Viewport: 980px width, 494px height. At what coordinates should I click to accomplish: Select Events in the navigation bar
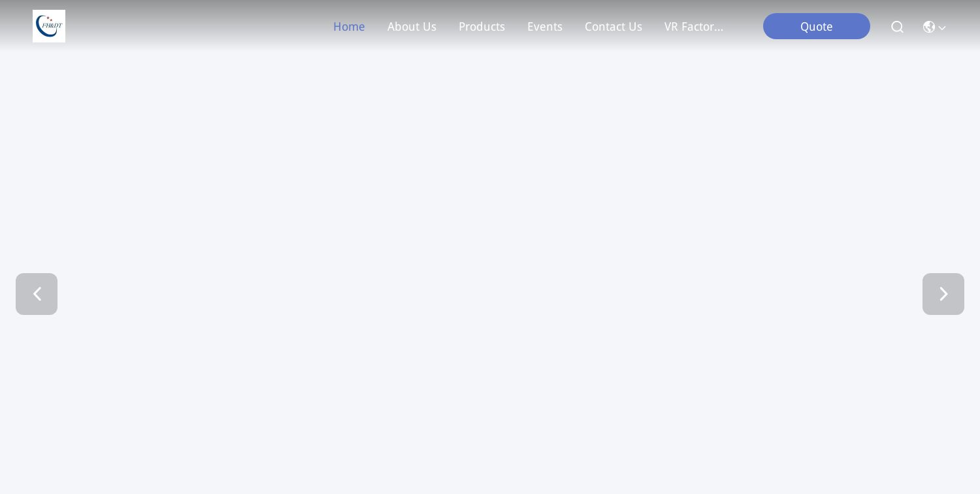[545, 27]
